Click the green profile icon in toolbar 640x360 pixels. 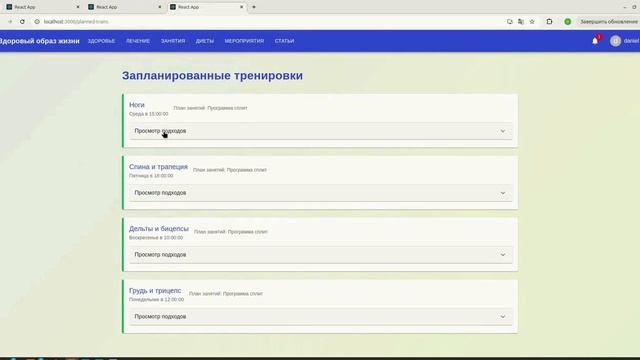click(568, 22)
